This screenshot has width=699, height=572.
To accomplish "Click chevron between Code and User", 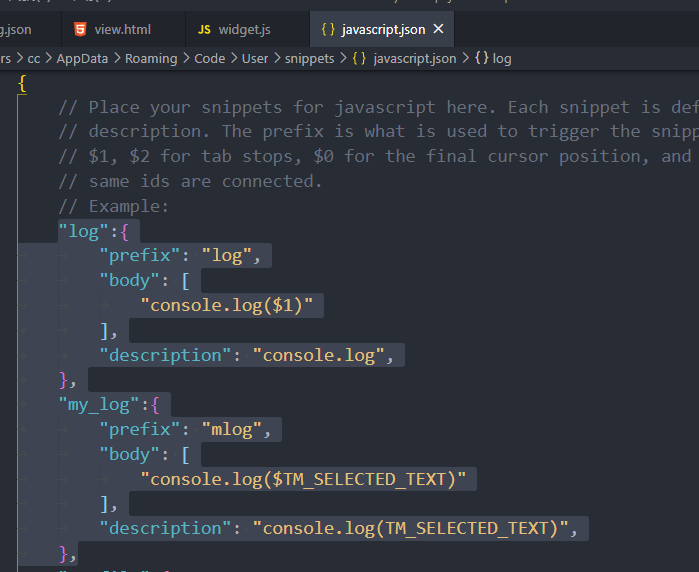I will 234,58.
